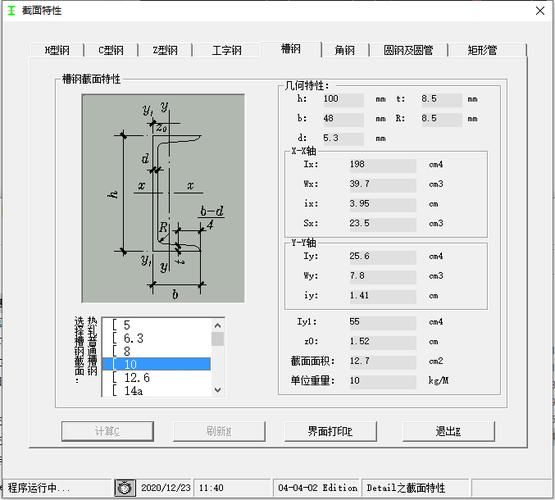Image resolution: width=555 pixels, height=500 pixels.
Task: Click the 界面打印P button
Action: point(330,431)
